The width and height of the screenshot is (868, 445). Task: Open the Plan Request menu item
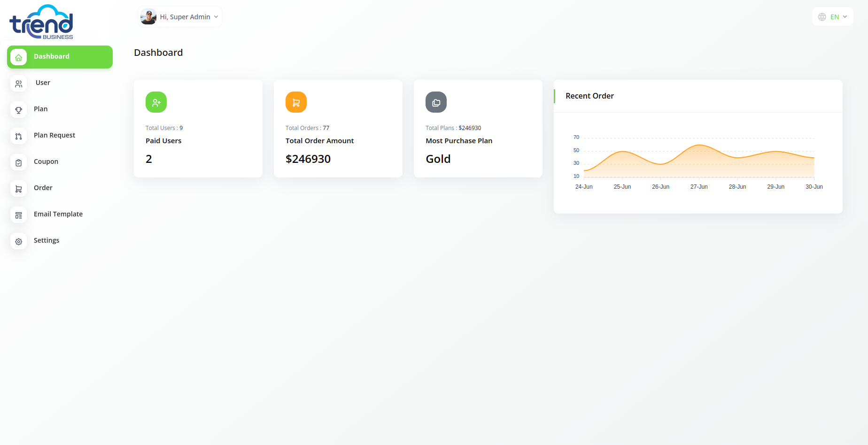point(54,135)
